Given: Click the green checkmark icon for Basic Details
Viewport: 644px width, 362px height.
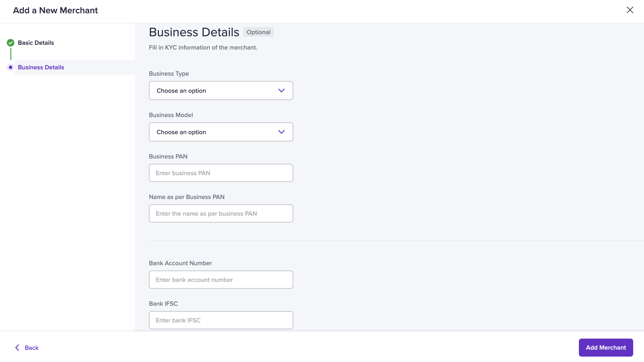Looking at the screenshot, I should [x=11, y=43].
